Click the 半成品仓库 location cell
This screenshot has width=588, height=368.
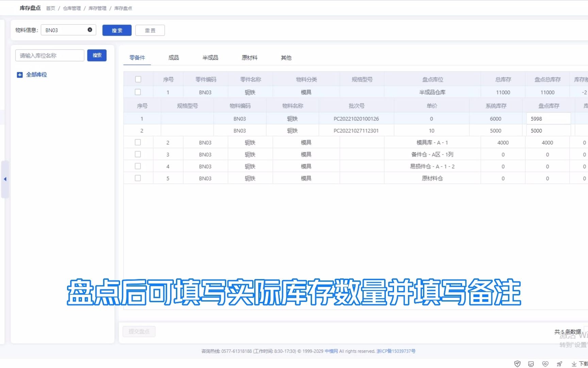[432, 92]
